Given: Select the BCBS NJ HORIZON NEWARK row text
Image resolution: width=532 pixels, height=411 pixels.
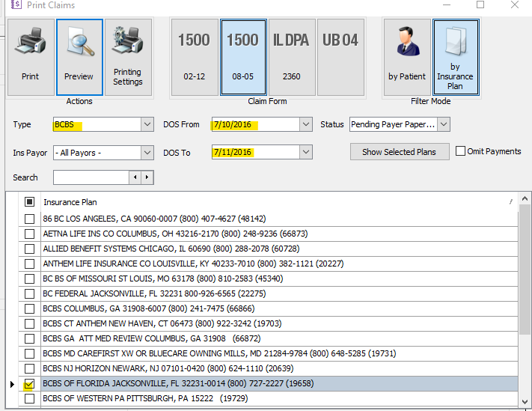Looking at the screenshot, I should [x=168, y=368].
